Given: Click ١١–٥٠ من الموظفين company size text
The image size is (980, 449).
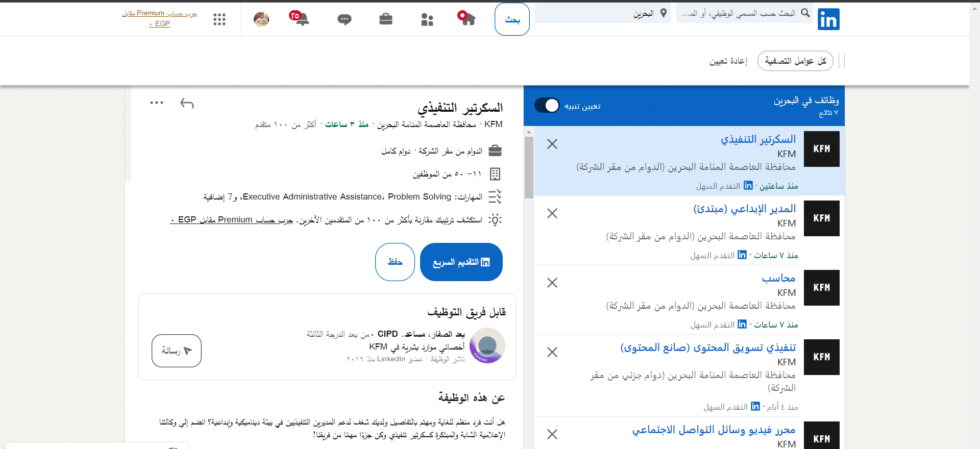Looking at the screenshot, I should point(447,174).
